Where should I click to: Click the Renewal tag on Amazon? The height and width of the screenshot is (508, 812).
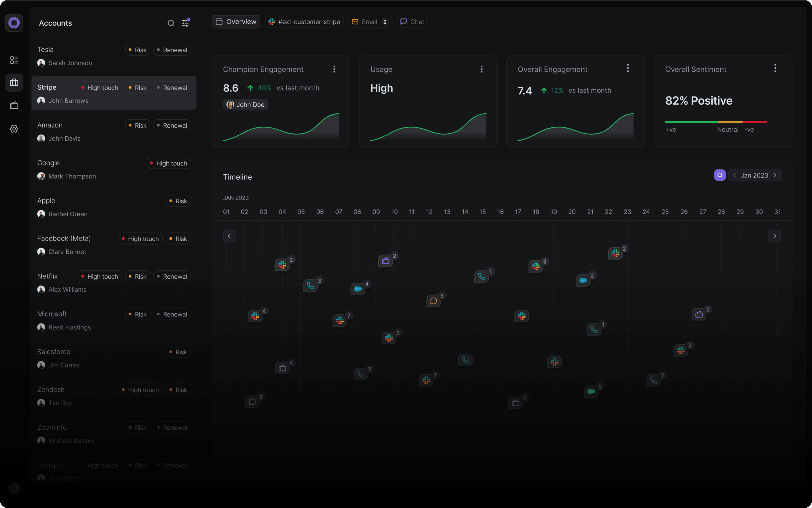172,125
